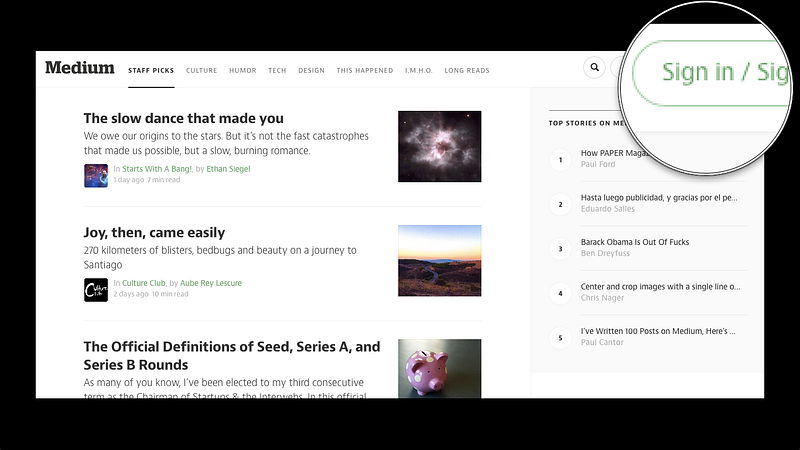Select the This Happened tab

[365, 70]
